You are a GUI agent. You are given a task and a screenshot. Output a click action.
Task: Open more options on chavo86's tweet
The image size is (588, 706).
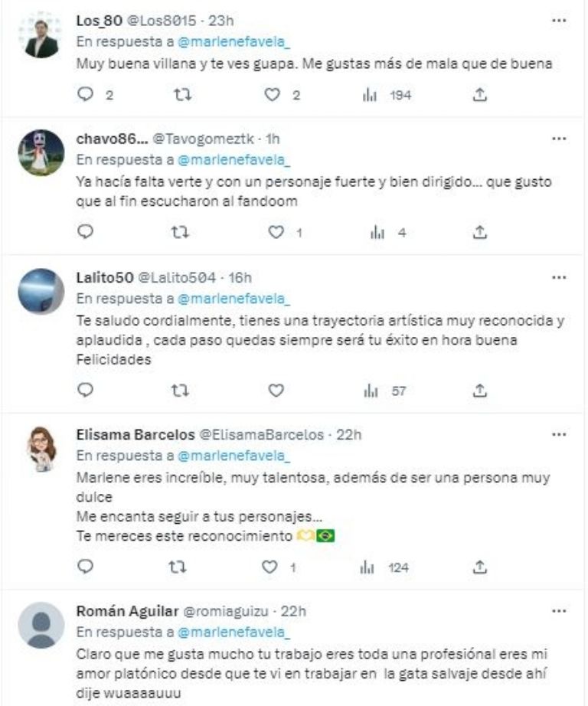click(x=558, y=139)
